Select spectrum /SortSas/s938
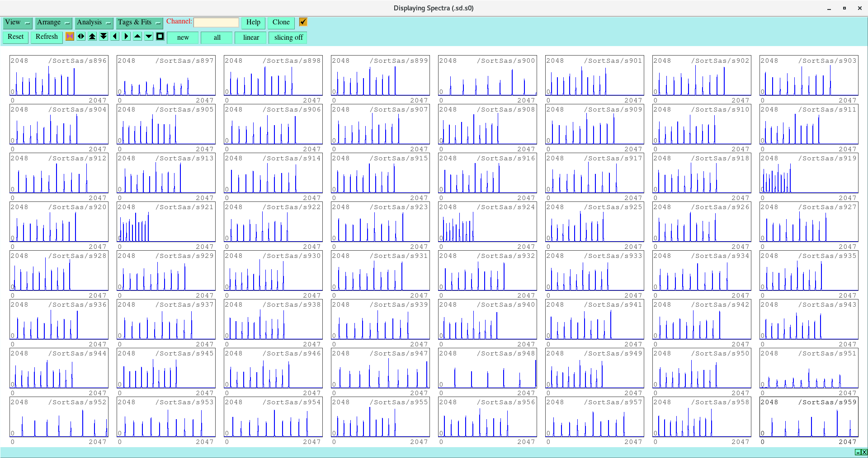 (x=273, y=319)
